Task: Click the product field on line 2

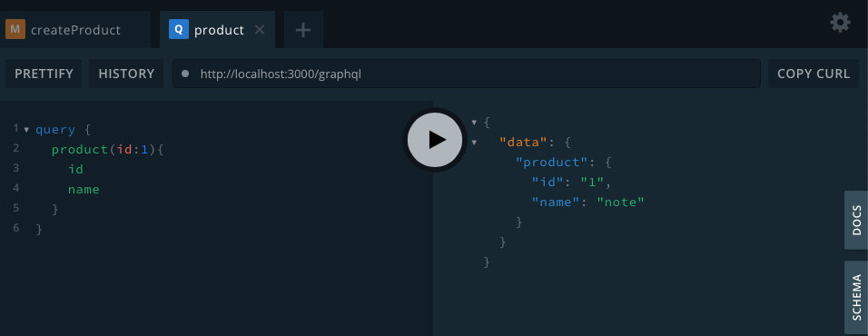Action: [x=79, y=150]
